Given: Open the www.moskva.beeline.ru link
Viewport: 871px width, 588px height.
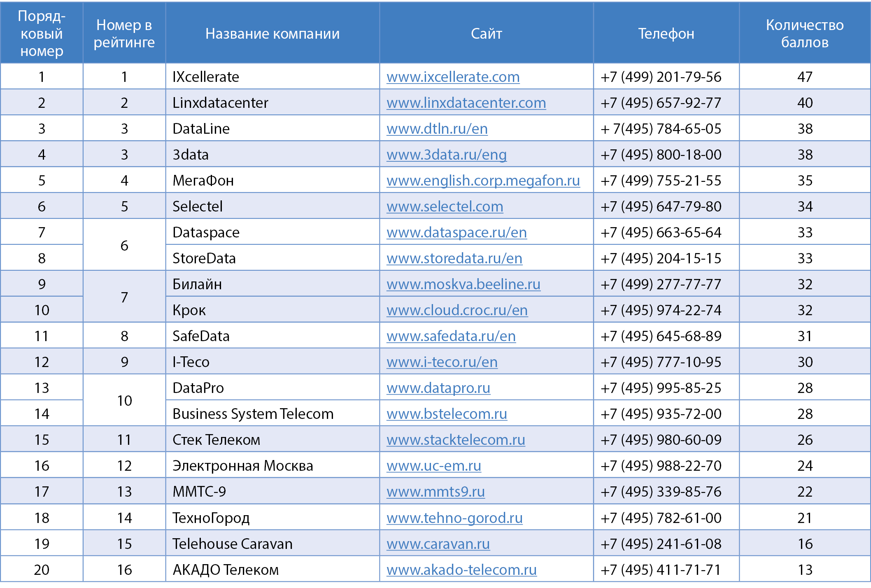Looking at the screenshot, I should pyautogui.click(x=463, y=284).
